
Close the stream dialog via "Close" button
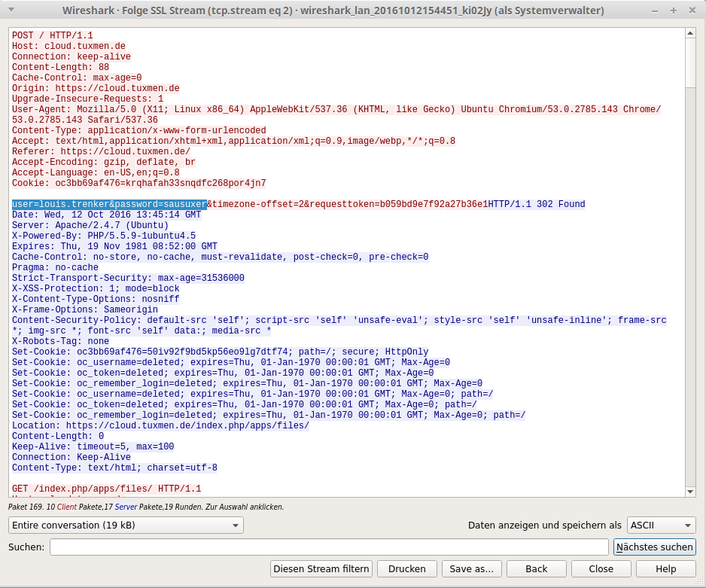(601, 568)
